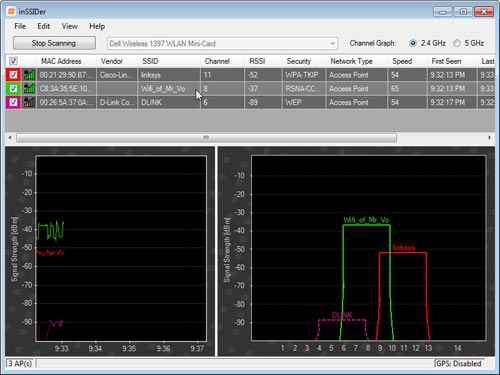500x375 pixels.
Task: Open the View menu
Action: 69,26
